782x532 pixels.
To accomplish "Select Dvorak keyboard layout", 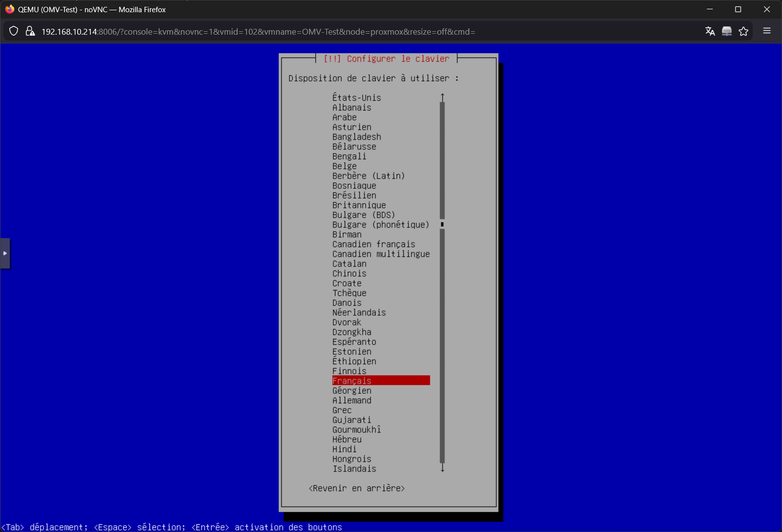I will (347, 322).
